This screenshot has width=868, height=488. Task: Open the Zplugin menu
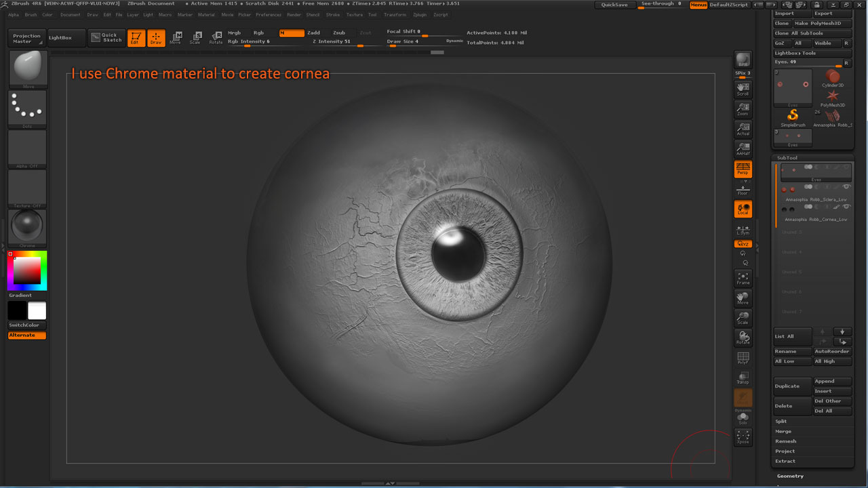[419, 14]
